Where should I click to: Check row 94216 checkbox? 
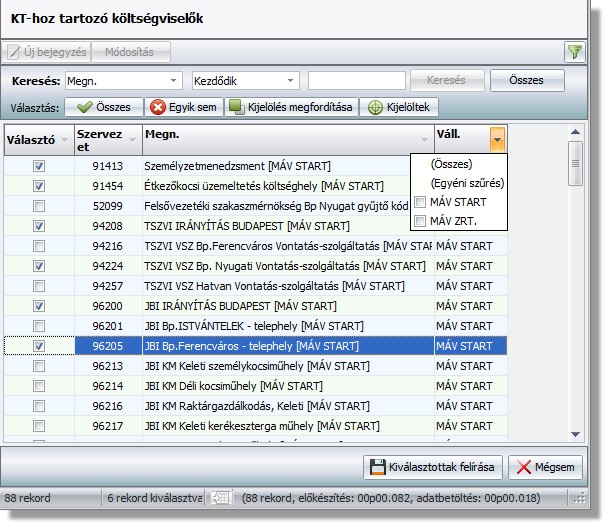(x=39, y=246)
